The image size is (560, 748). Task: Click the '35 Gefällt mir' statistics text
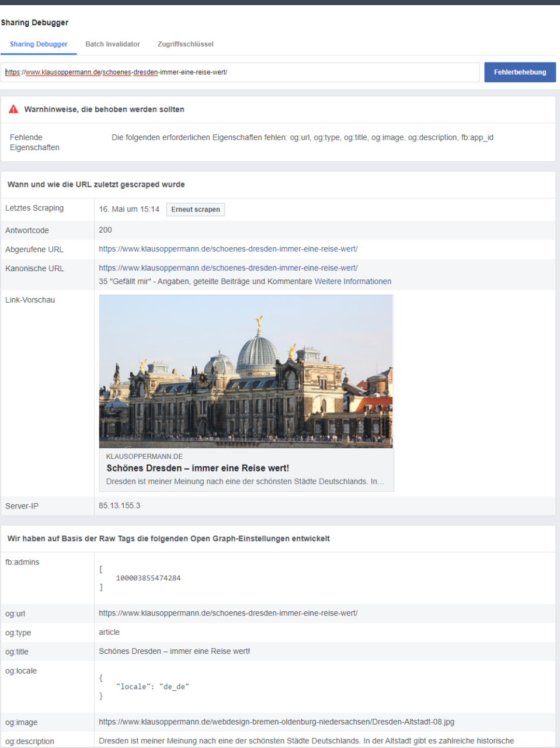click(206, 282)
